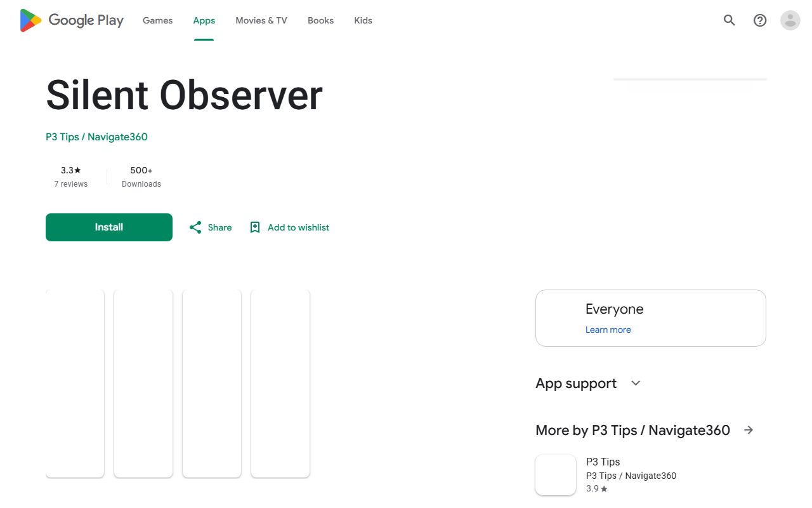Open the fourth app screenshot
Screen dimensions: 812x508
click(280, 384)
